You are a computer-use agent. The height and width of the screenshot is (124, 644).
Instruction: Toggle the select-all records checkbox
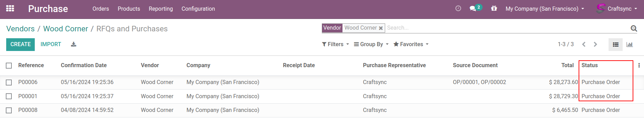[x=9, y=65]
